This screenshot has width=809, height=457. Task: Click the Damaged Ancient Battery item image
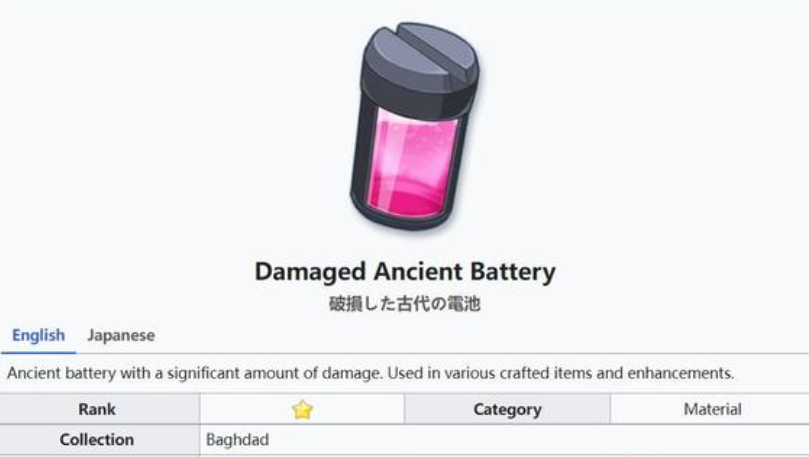[412, 126]
